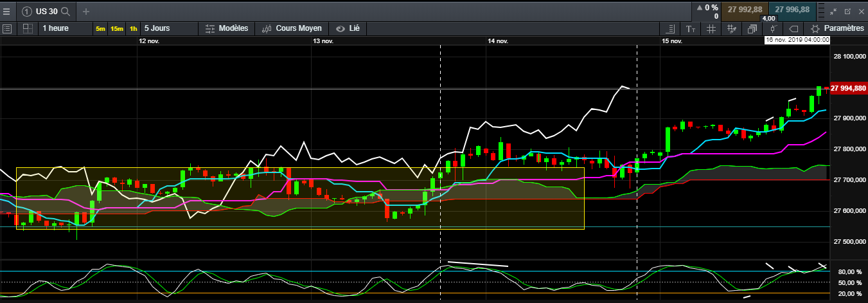
Task: Click the US 30 search magnifier icon
Action: tap(65, 11)
